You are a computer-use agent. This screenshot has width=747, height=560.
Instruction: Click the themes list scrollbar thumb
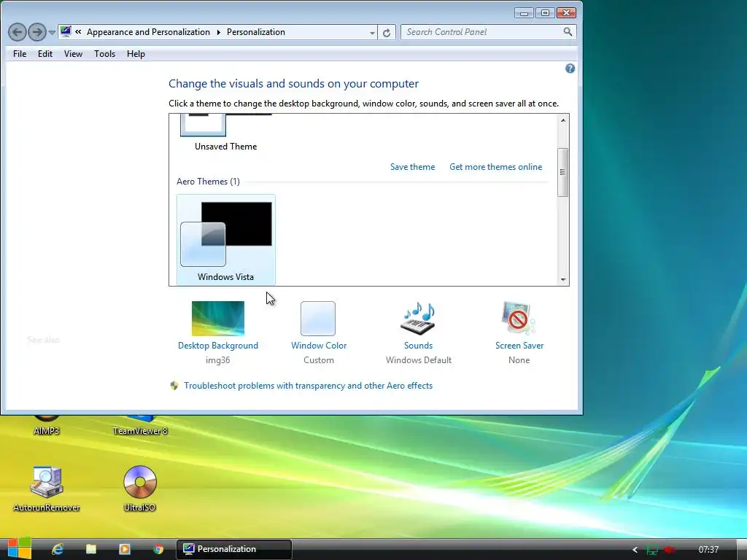click(x=562, y=172)
